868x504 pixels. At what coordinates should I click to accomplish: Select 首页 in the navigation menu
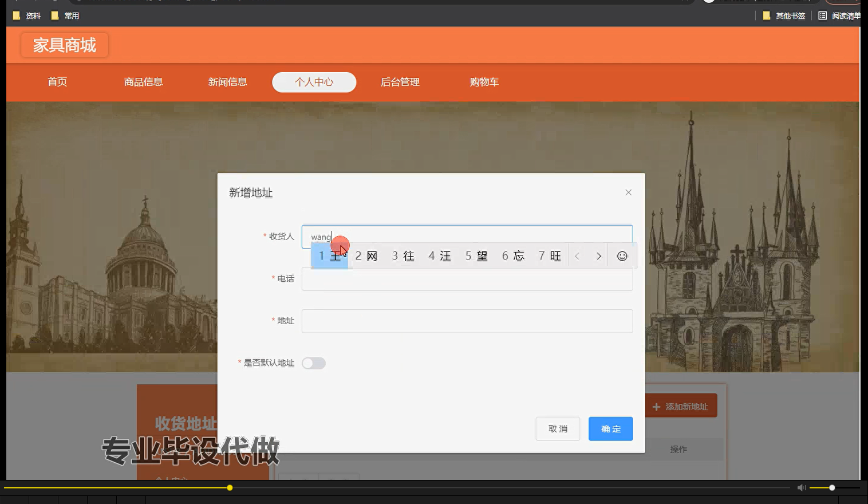coord(57,82)
